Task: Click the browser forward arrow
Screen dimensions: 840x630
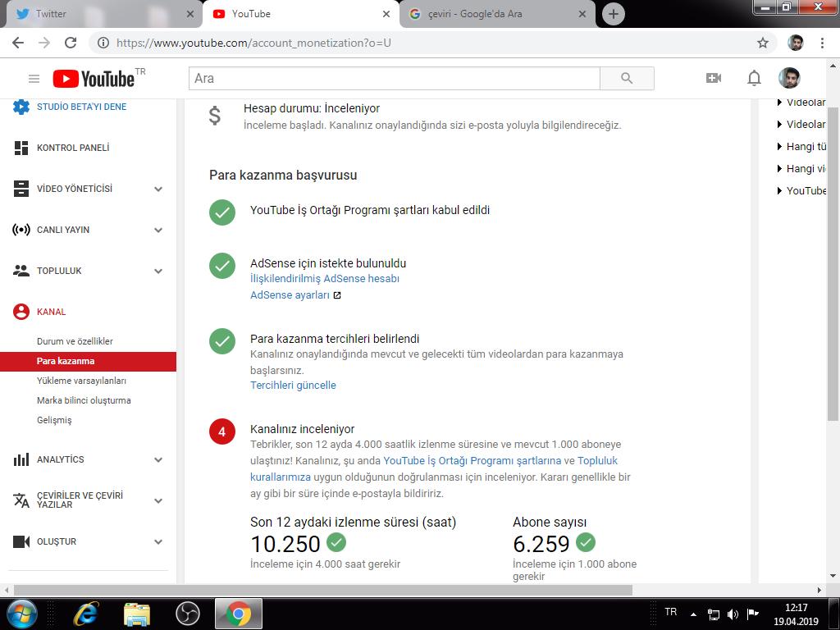Action: pyautogui.click(x=44, y=43)
